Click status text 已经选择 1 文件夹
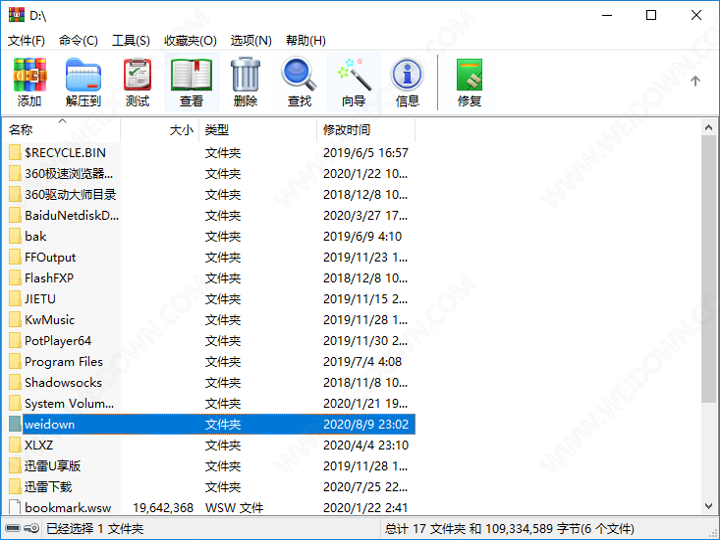 [x=95, y=529]
